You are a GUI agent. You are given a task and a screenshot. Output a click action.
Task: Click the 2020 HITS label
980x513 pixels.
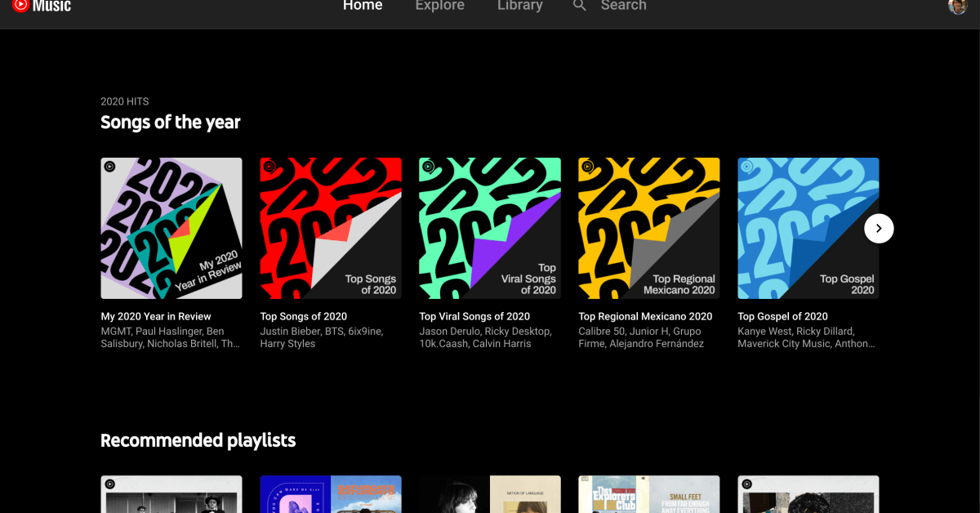pyautogui.click(x=125, y=101)
